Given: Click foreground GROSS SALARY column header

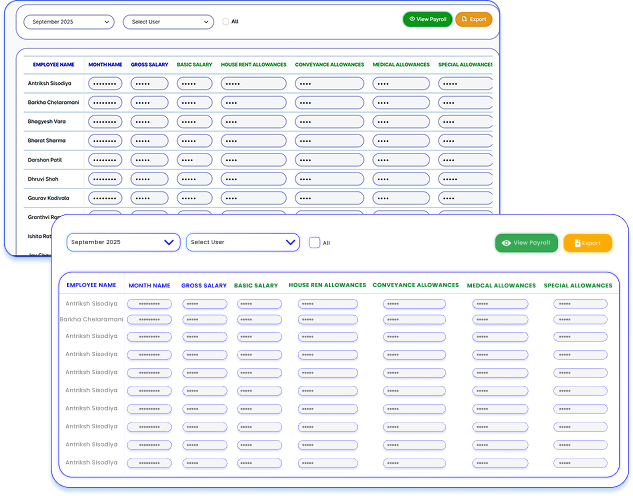Looking at the screenshot, I should click(204, 286).
